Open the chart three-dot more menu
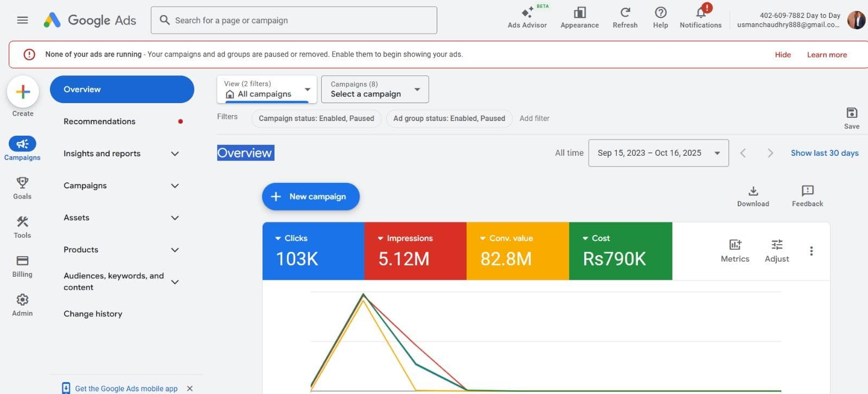Image resolution: width=868 pixels, height=394 pixels. (x=811, y=251)
